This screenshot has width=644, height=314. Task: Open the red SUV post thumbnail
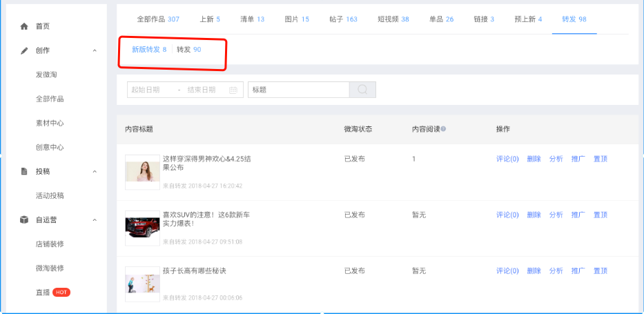tap(143, 228)
